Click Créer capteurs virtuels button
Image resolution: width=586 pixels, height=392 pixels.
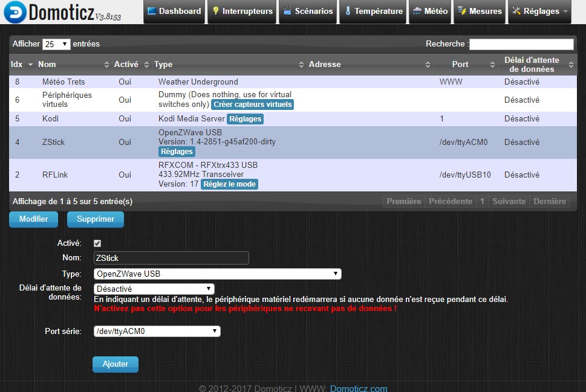pyautogui.click(x=253, y=104)
